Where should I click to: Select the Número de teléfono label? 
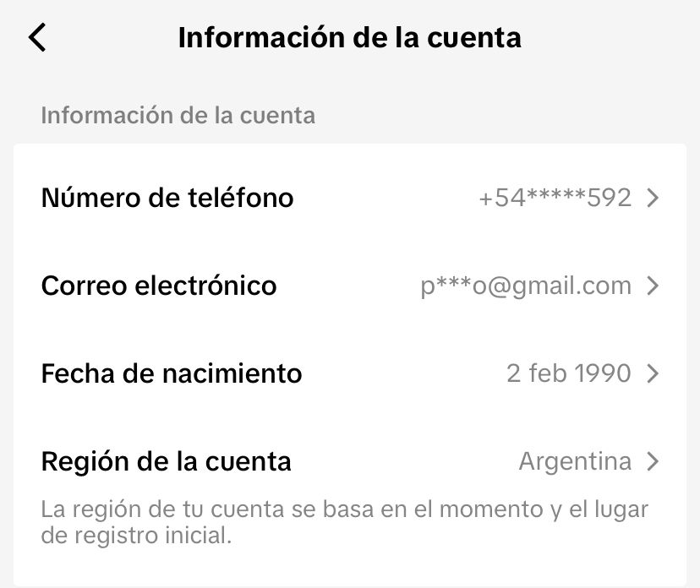coord(167,199)
